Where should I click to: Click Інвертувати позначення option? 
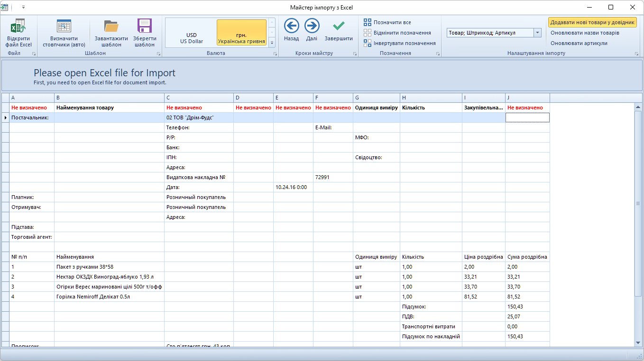click(x=399, y=43)
